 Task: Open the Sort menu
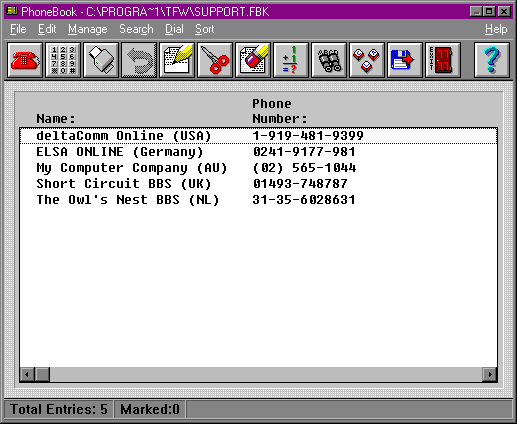pyautogui.click(x=205, y=29)
